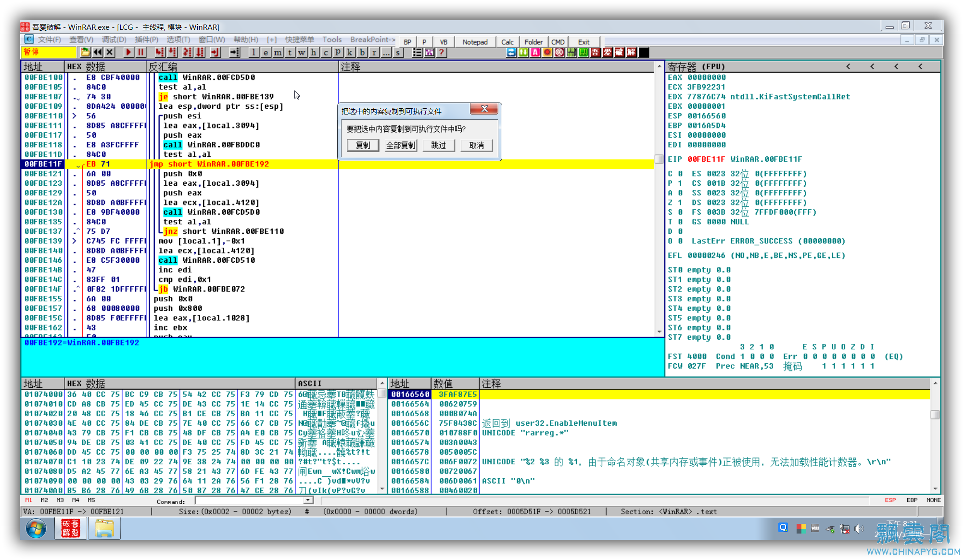Open the 快捷菜单 menu
This screenshot has width=964, height=560.
[299, 39]
